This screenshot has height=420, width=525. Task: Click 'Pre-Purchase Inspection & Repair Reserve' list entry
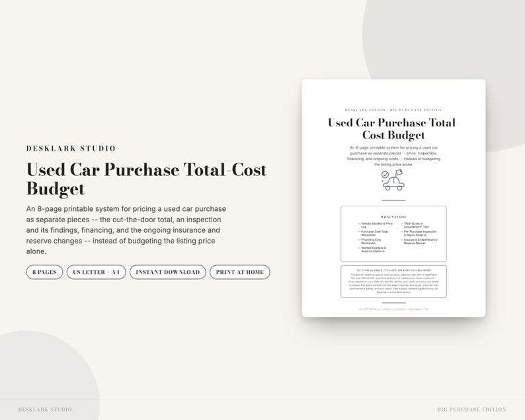point(419,233)
